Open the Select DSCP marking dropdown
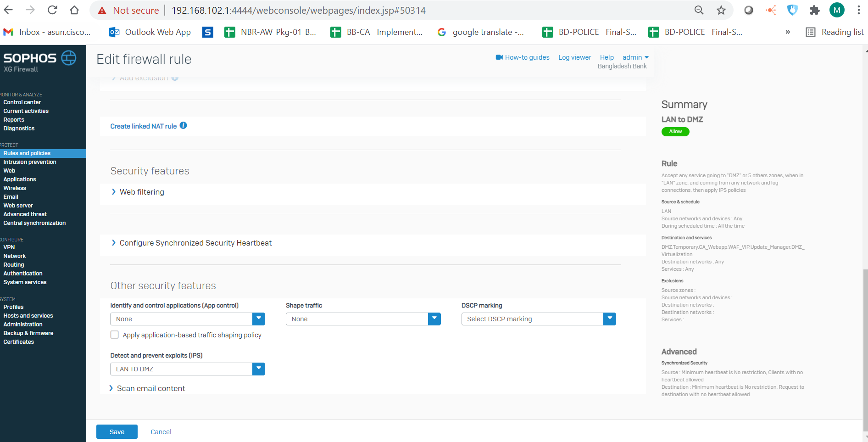The height and width of the screenshot is (442, 868). [539, 319]
